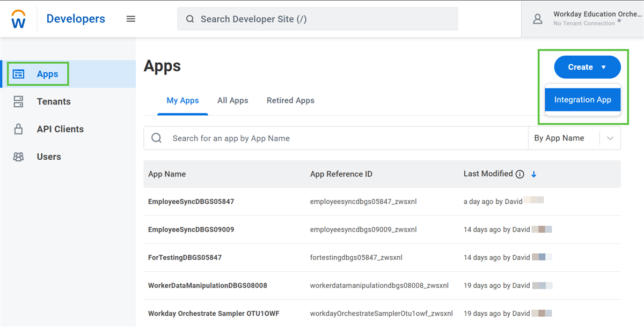644x327 pixels.
Task: Click the API Clients lock icon
Action: (18, 129)
